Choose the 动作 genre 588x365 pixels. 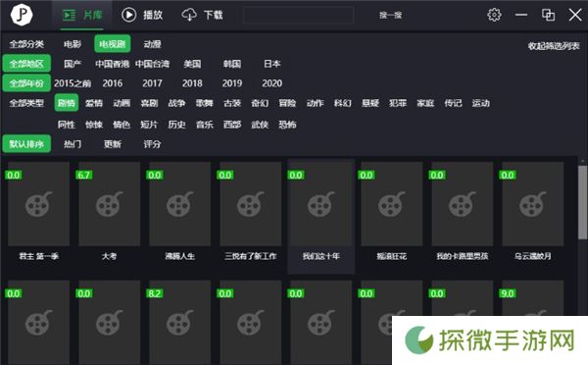tap(315, 102)
